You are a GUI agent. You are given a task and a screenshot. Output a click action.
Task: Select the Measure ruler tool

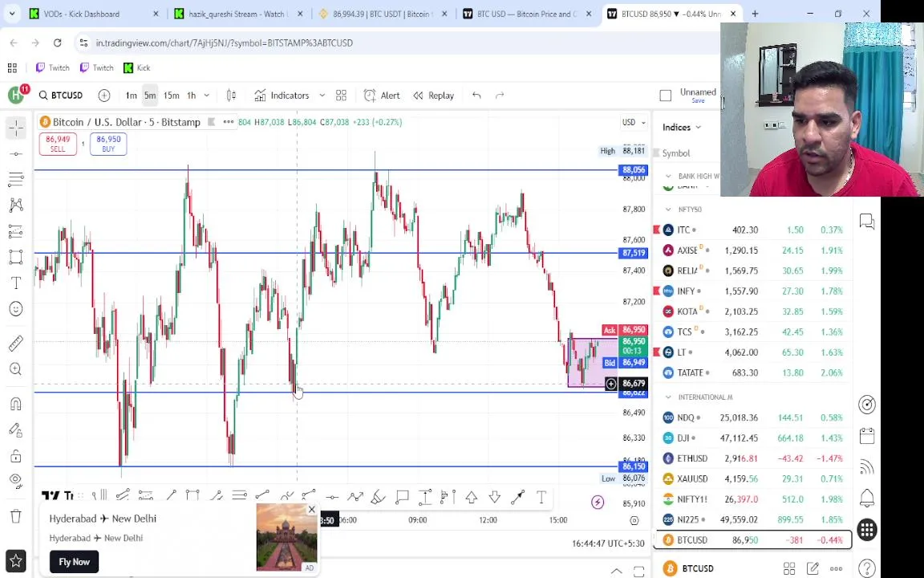point(16,344)
